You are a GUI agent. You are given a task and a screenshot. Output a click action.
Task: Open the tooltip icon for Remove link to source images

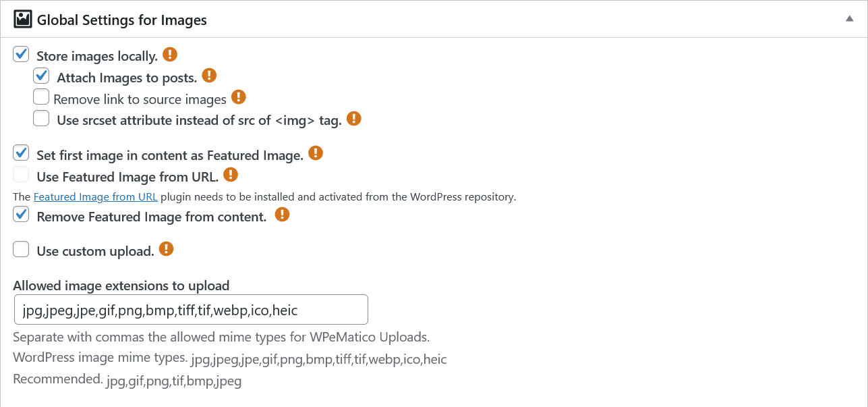[239, 97]
